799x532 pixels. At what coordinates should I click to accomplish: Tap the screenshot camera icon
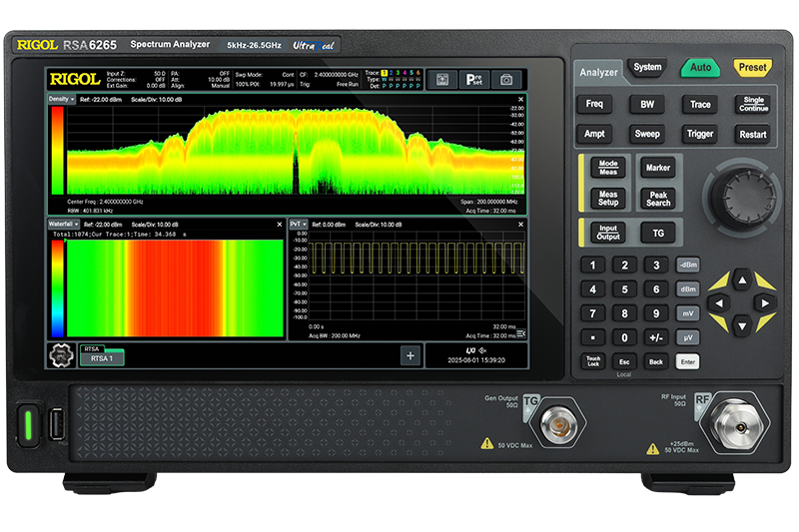tap(507, 80)
